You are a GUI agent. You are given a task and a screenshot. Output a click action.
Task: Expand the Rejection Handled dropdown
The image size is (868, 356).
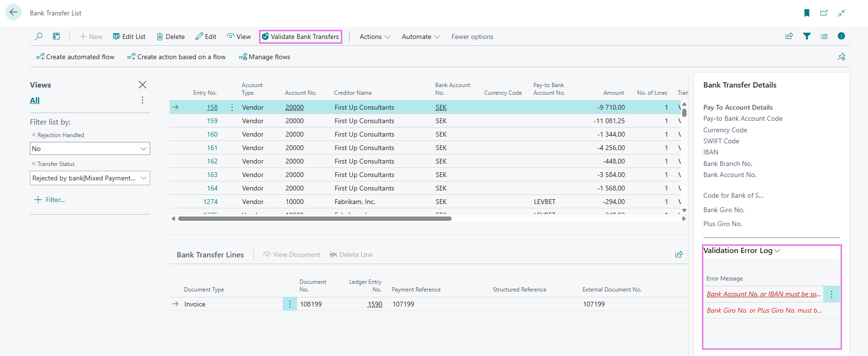click(143, 149)
